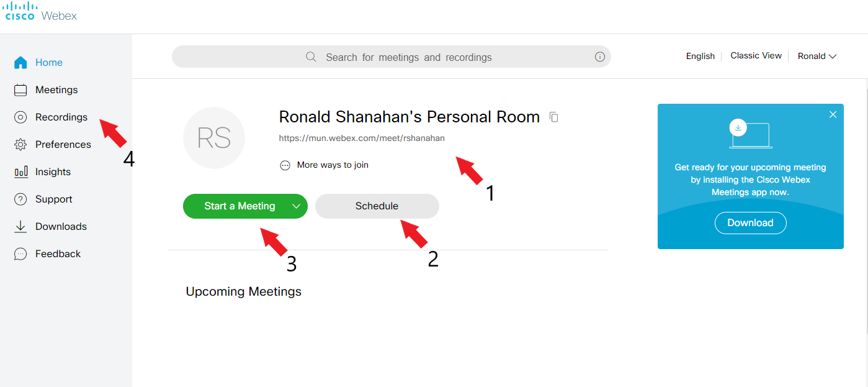
Task: Open the Support help icon
Action: coord(19,199)
